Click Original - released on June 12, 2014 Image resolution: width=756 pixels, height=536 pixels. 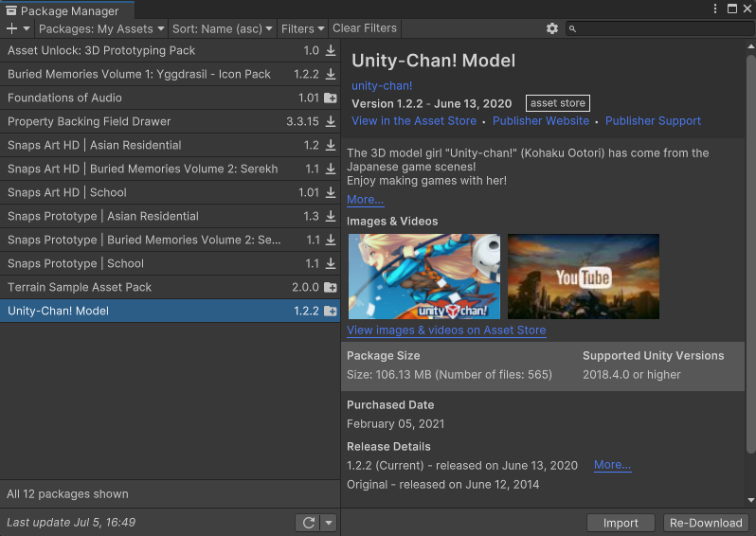442,485
